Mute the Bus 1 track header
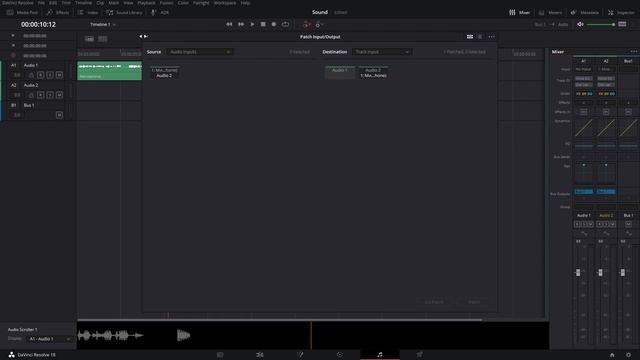Viewport: 640px width, 360px height. pos(59,115)
